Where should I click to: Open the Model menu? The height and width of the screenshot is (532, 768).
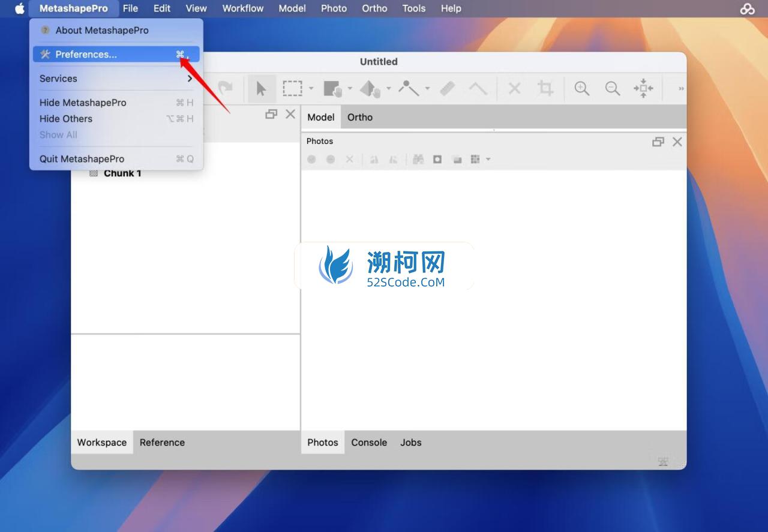[x=292, y=8]
